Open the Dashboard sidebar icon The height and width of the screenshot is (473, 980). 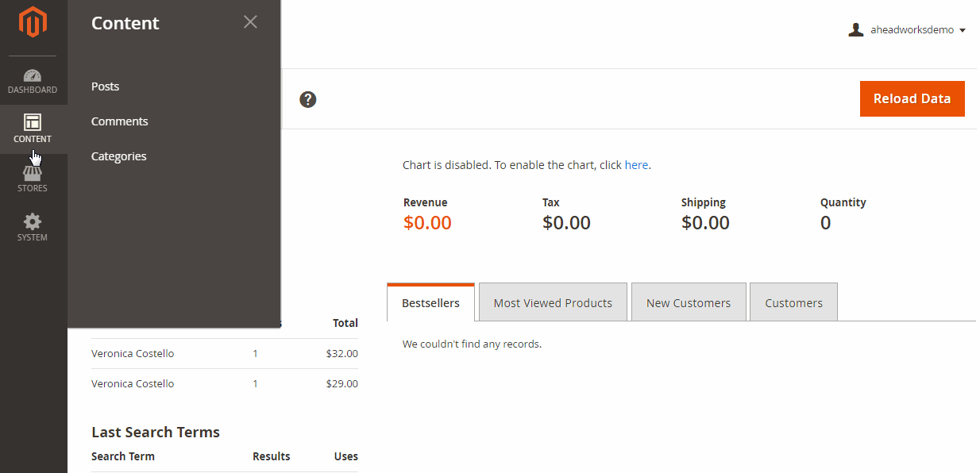pos(33,81)
